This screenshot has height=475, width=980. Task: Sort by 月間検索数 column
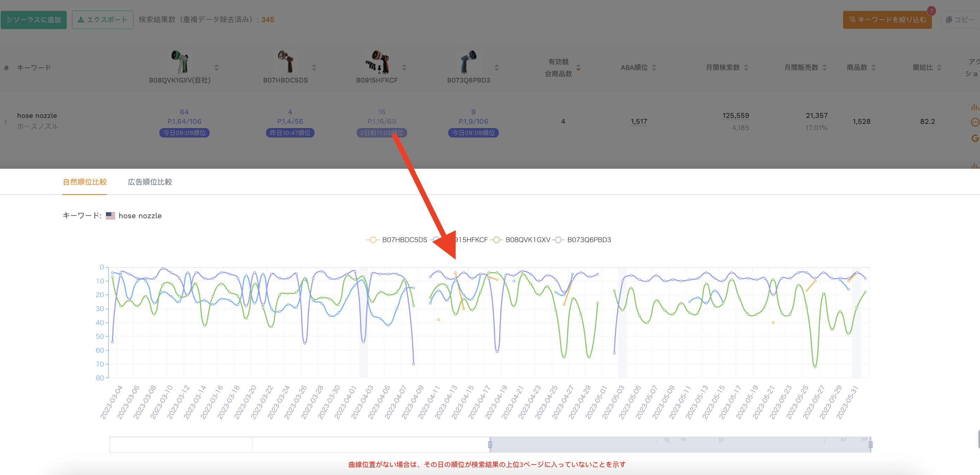[746, 68]
